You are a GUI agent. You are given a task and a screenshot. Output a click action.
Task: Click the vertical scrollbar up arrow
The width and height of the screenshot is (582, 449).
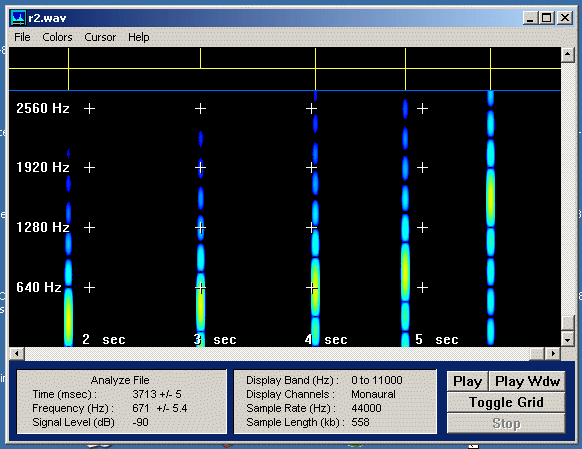(x=568, y=55)
